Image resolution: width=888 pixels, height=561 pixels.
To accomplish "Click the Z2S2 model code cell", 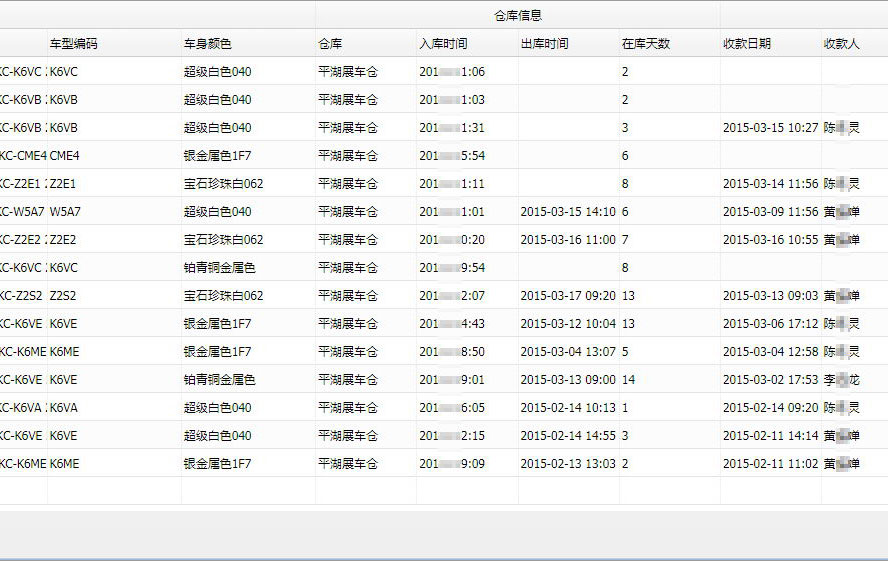I will pos(64,296).
